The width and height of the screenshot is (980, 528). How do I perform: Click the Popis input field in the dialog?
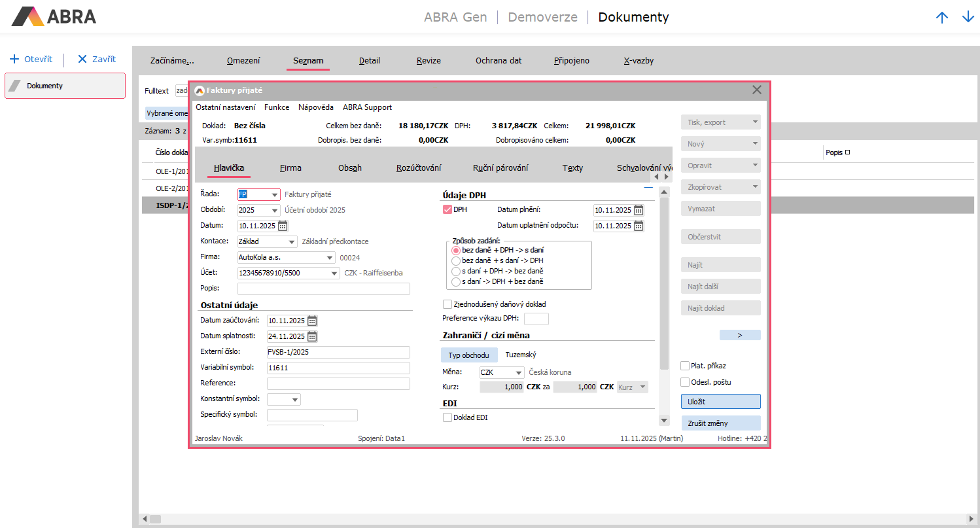click(x=324, y=289)
